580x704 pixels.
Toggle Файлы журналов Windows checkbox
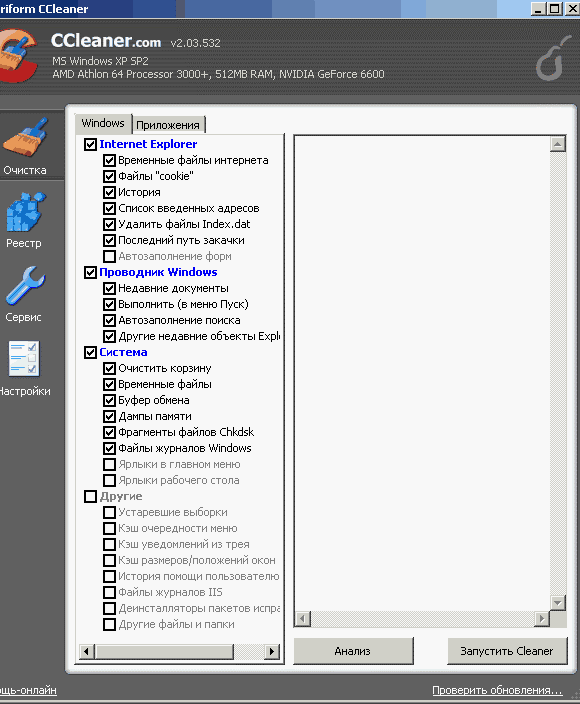click(x=109, y=448)
